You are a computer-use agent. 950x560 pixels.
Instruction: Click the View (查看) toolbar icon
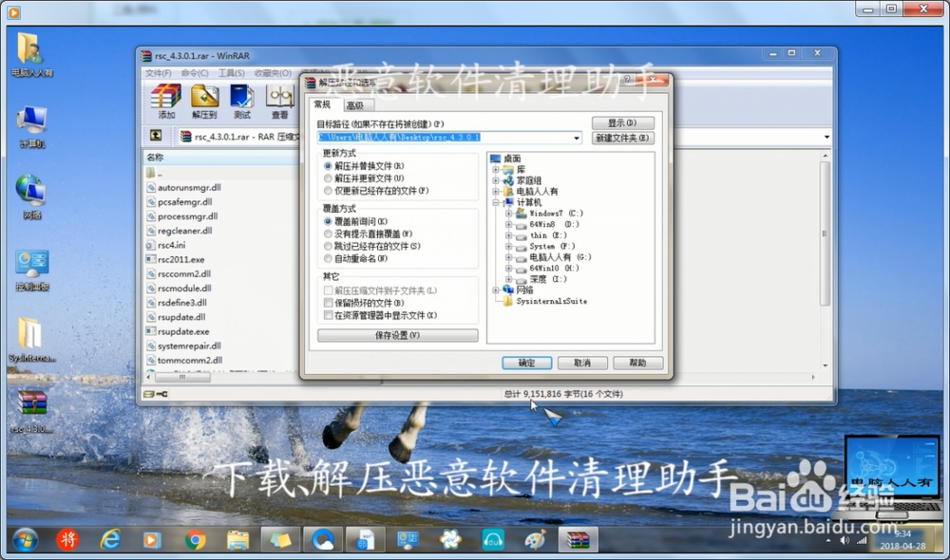point(280,102)
